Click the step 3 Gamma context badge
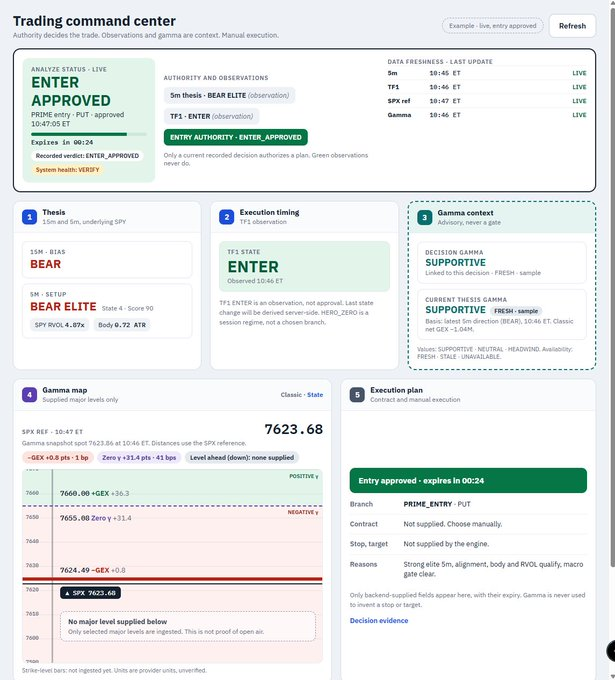The image size is (615, 680). [x=425, y=217]
